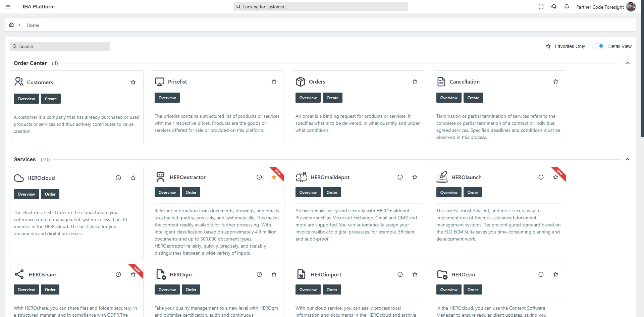
Task: Click the Orders box icon
Action: tap(301, 82)
